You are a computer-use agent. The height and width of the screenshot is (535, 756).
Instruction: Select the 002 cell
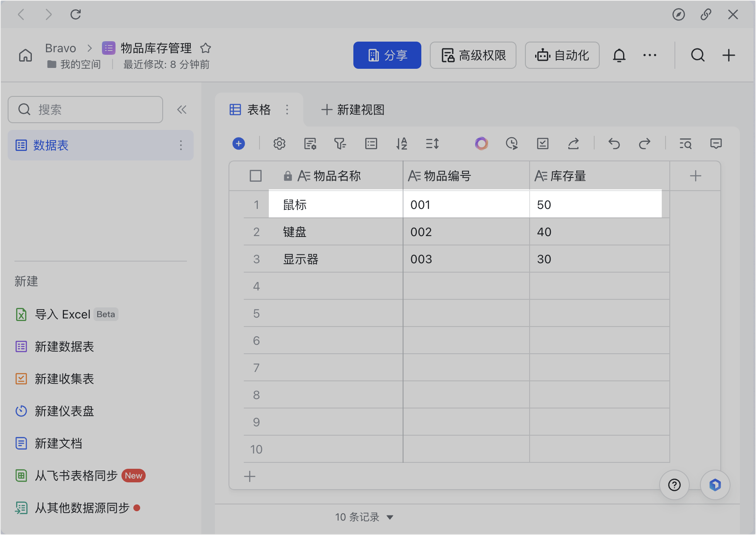[x=466, y=232]
